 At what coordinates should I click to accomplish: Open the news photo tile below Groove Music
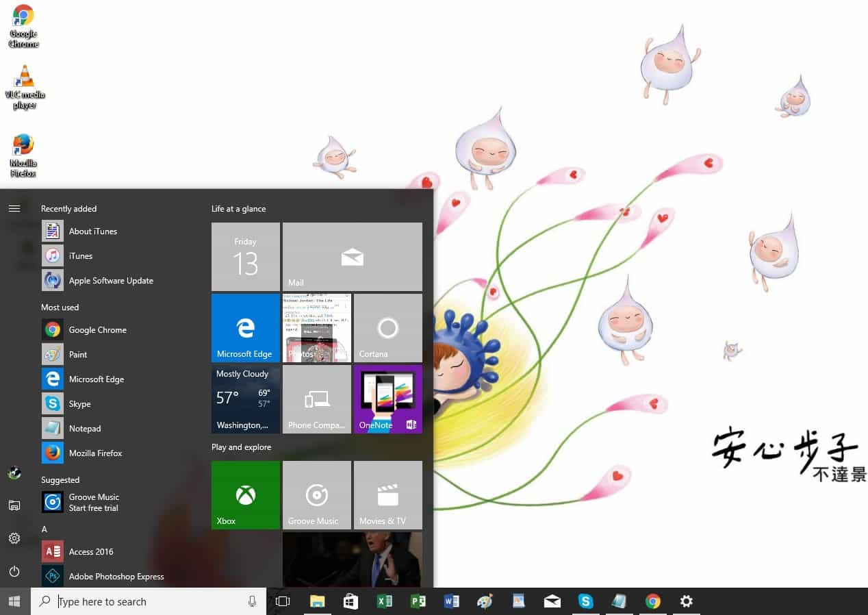pyautogui.click(x=353, y=560)
